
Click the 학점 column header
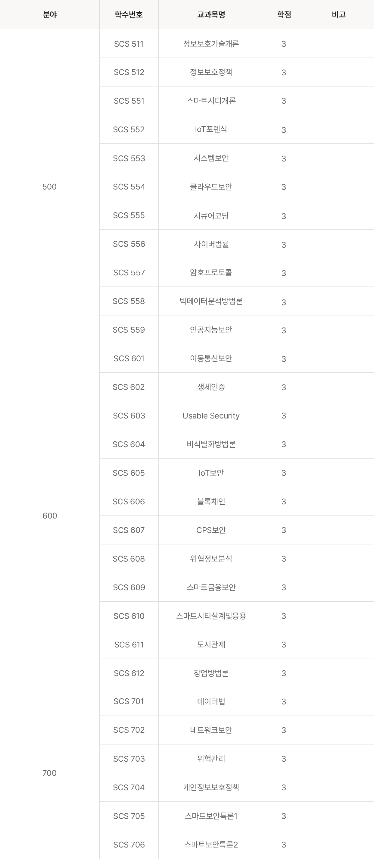click(x=284, y=14)
